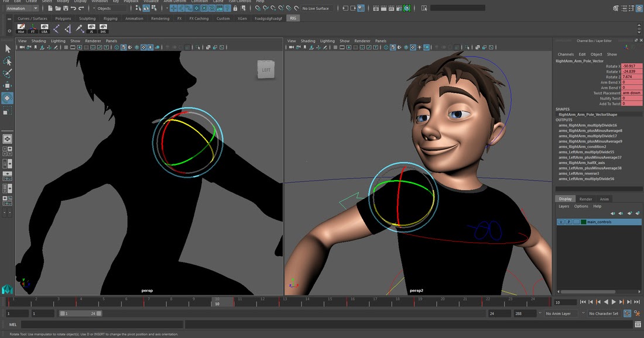644x338 pixels.
Task: Play the animation backwards
Action: [606, 302]
